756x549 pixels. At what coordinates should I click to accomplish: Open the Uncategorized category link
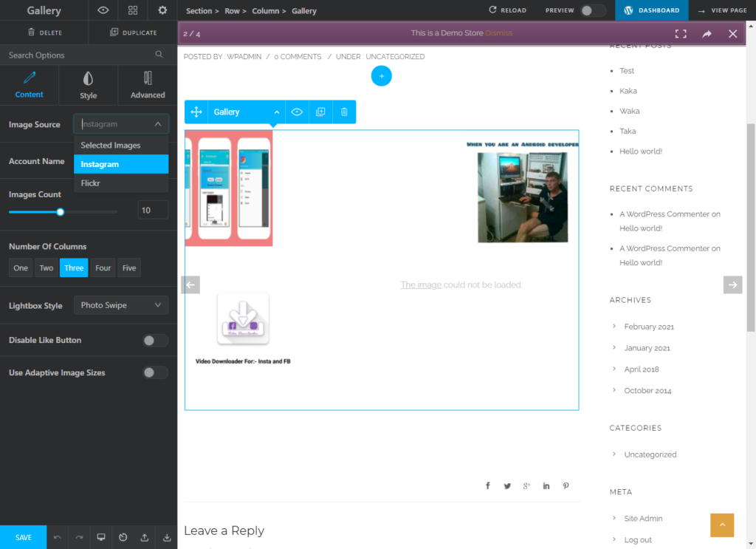pos(650,454)
